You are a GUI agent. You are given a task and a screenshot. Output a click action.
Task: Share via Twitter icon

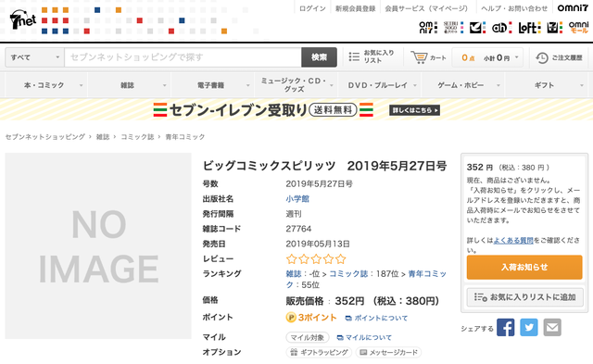pyautogui.click(x=529, y=327)
